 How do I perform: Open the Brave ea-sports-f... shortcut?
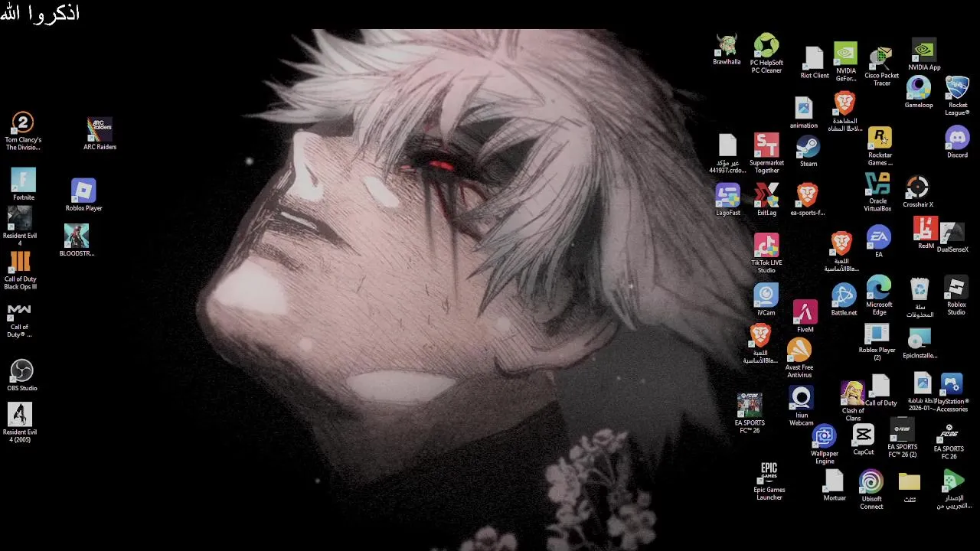tap(807, 200)
